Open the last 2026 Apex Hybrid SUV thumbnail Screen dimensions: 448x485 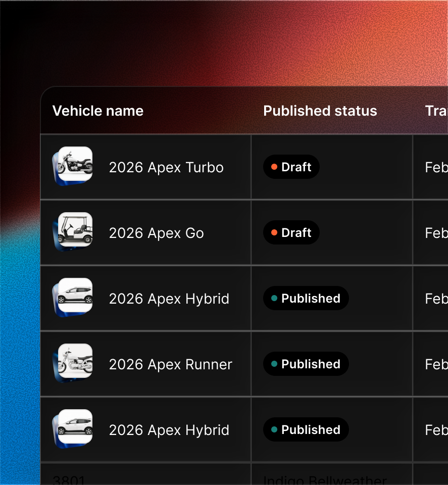(x=75, y=427)
